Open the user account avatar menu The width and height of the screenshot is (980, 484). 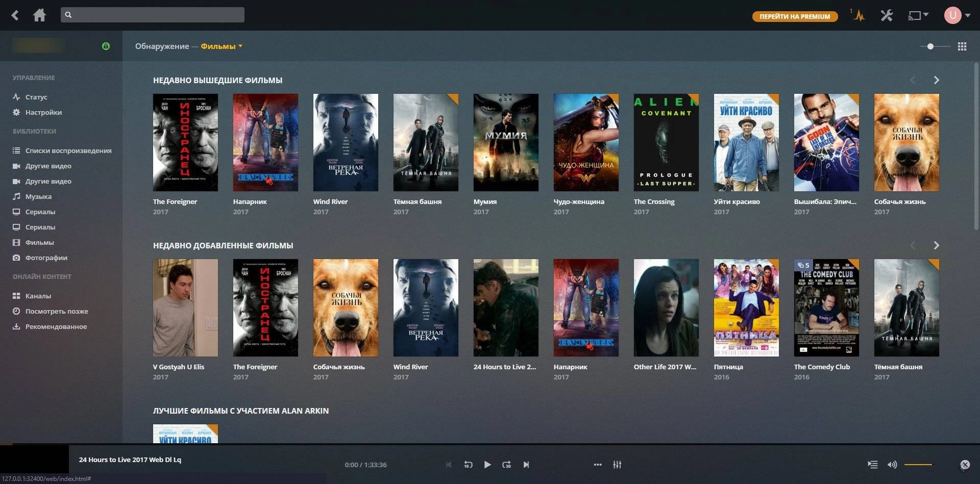tap(957, 15)
